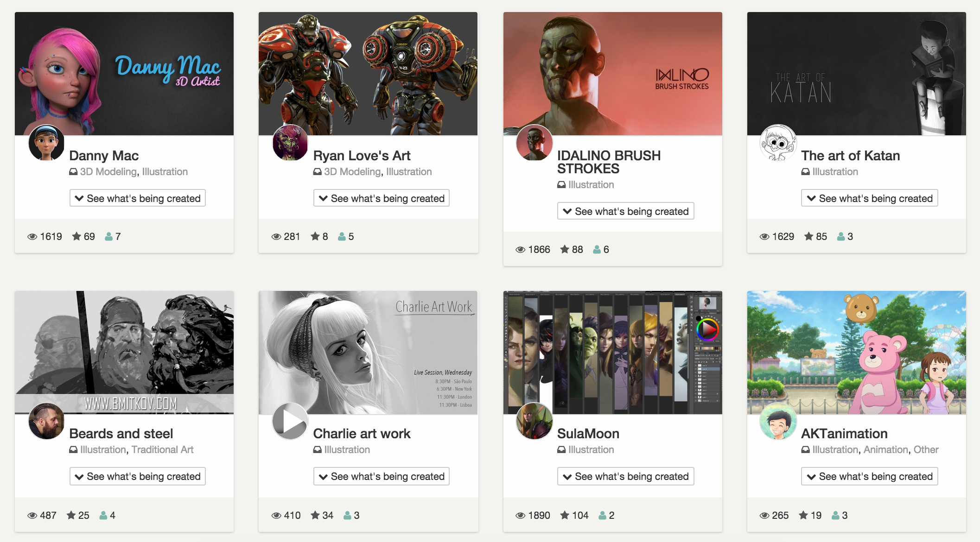
Task: Open the 3D Modeling category under Ryan Love's Art
Action: pos(352,172)
